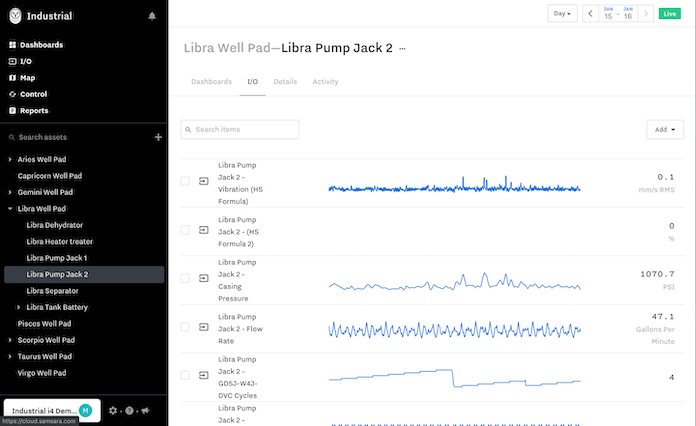The width and height of the screenshot is (696, 426).
Task: Open the help question mark icon
Action: (129, 410)
